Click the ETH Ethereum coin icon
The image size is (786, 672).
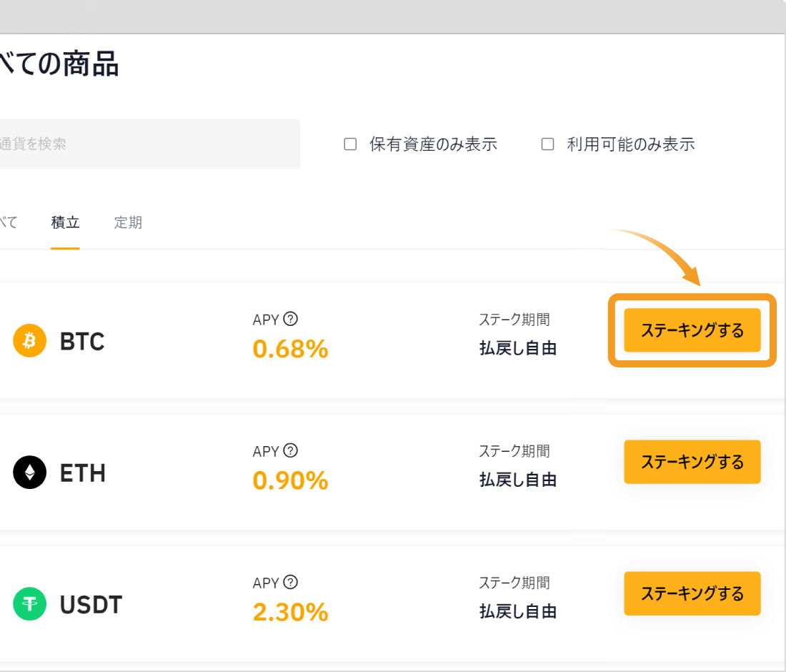tap(29, 473)
